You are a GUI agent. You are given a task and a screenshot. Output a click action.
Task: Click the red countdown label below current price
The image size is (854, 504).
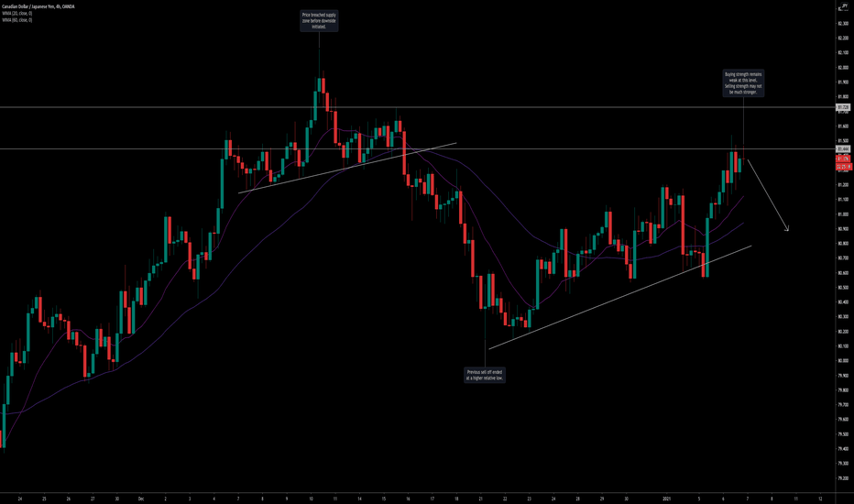click(843, 166)
